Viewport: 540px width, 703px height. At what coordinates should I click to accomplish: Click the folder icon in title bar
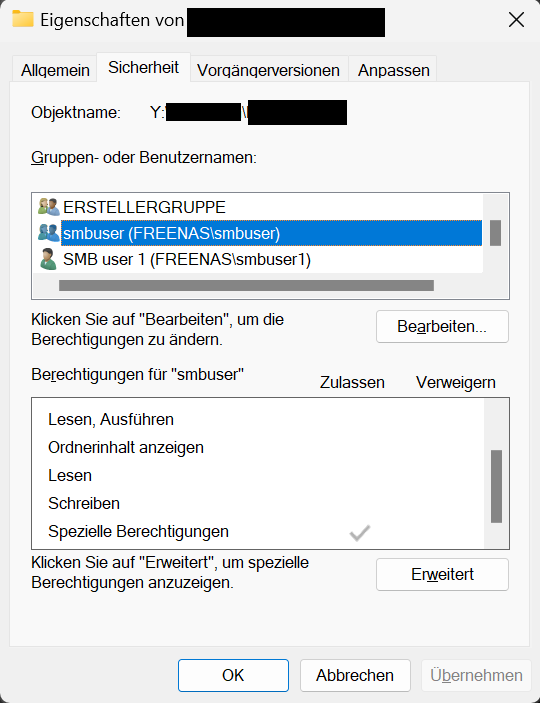[23, 19]
